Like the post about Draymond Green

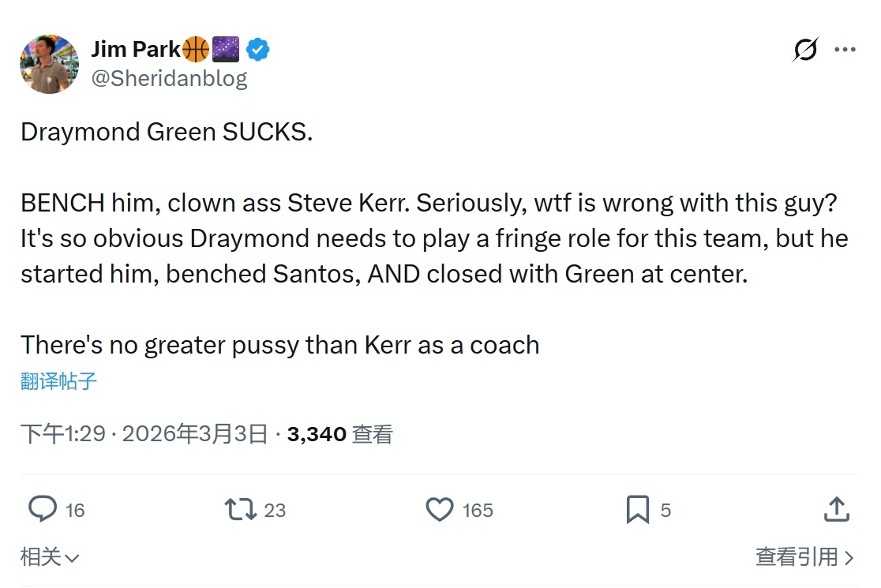pos(440,510)
